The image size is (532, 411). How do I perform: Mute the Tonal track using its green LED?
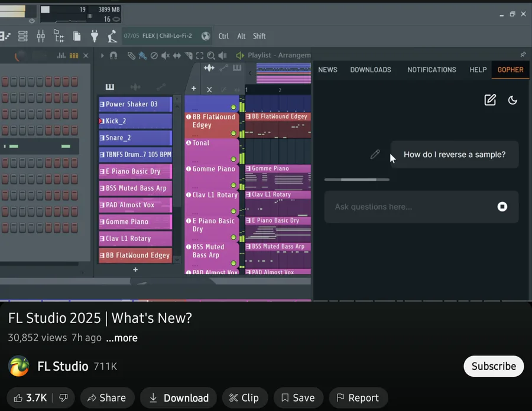tap(233, 159)
